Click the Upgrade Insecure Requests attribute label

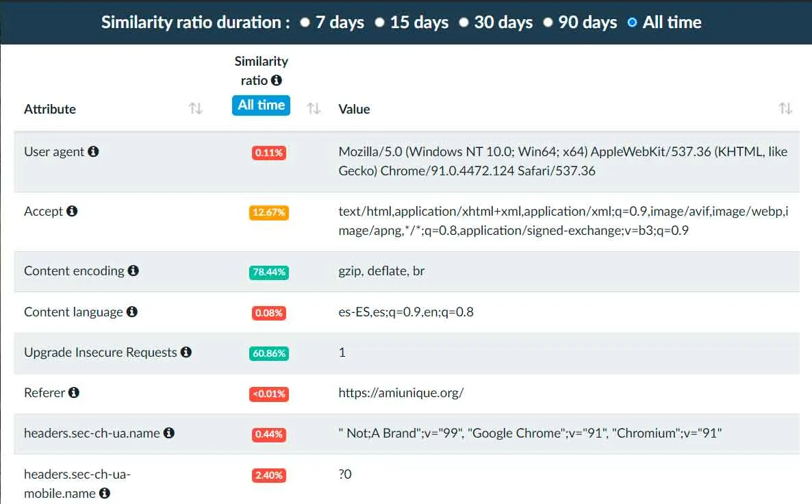[x=101, y=352]
